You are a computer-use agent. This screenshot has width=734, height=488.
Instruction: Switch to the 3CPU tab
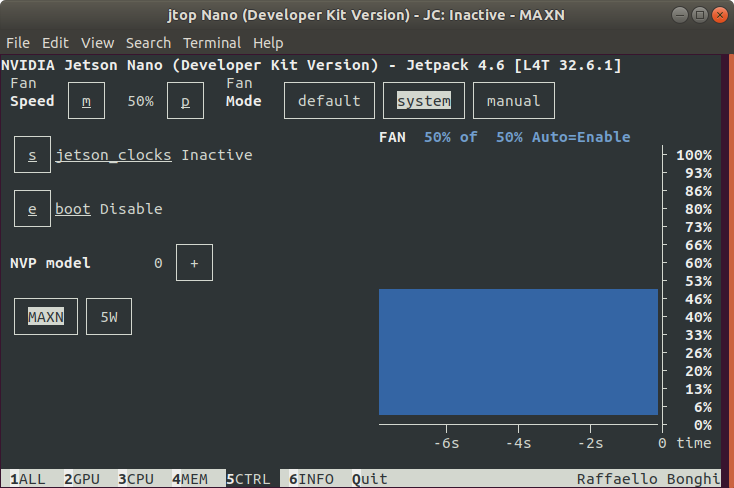pos(136,479)
